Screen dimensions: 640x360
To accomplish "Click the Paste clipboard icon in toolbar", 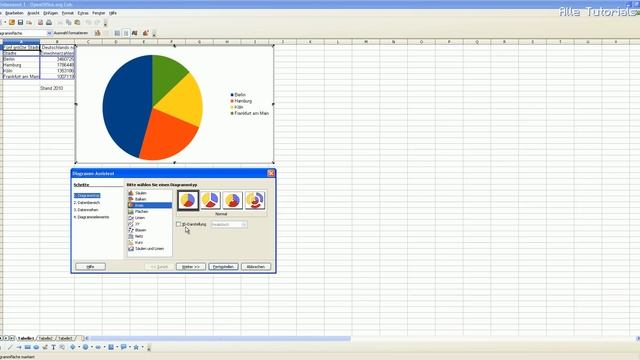I will coord(77,22).
